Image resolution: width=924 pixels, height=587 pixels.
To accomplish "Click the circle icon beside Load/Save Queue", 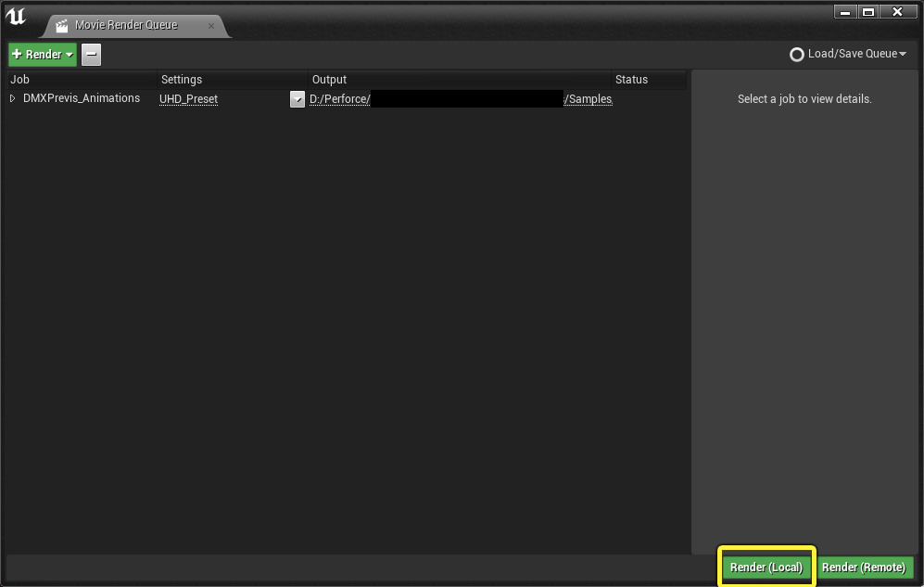I will [x=797, y=54].
